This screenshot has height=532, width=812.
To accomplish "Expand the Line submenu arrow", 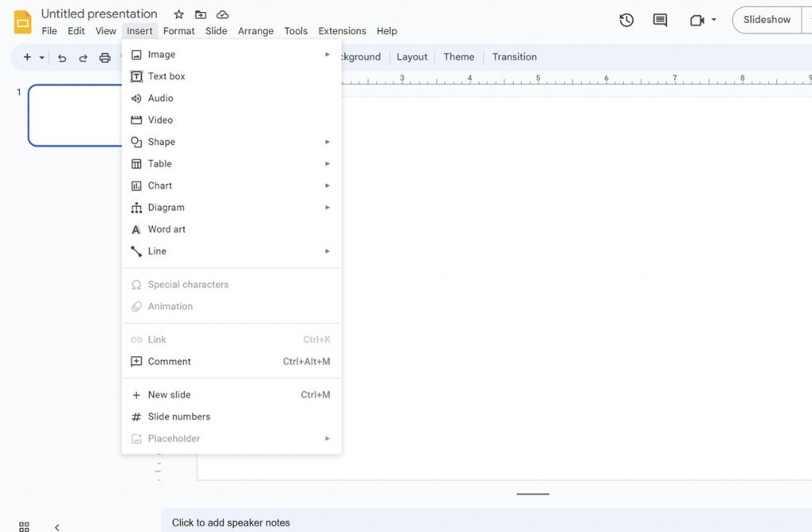I will [327, 251].
